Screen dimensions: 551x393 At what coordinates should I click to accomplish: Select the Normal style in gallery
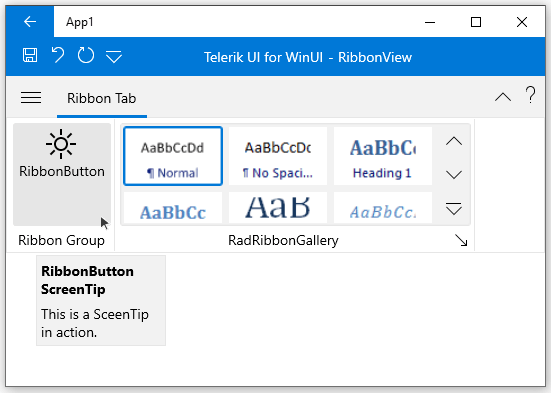173,156
